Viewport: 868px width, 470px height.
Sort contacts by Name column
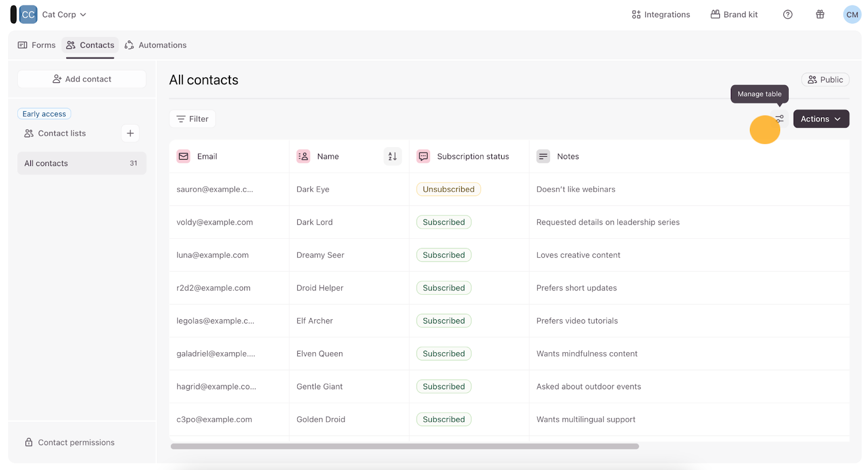[x=392, y=156]
